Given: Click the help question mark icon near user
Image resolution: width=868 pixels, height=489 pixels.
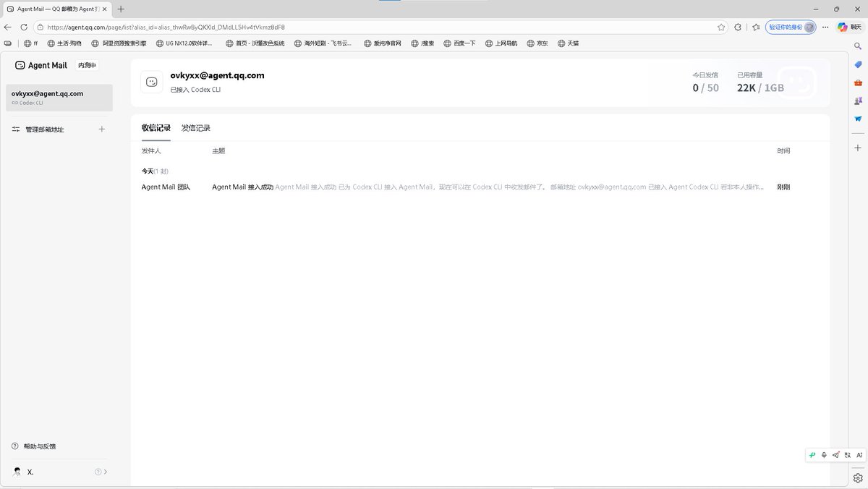Looking at the screenshot, I should pos(98,472).
